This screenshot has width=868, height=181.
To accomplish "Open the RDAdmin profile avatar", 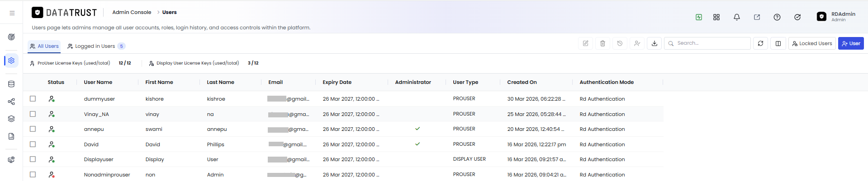I will point(821,17).
